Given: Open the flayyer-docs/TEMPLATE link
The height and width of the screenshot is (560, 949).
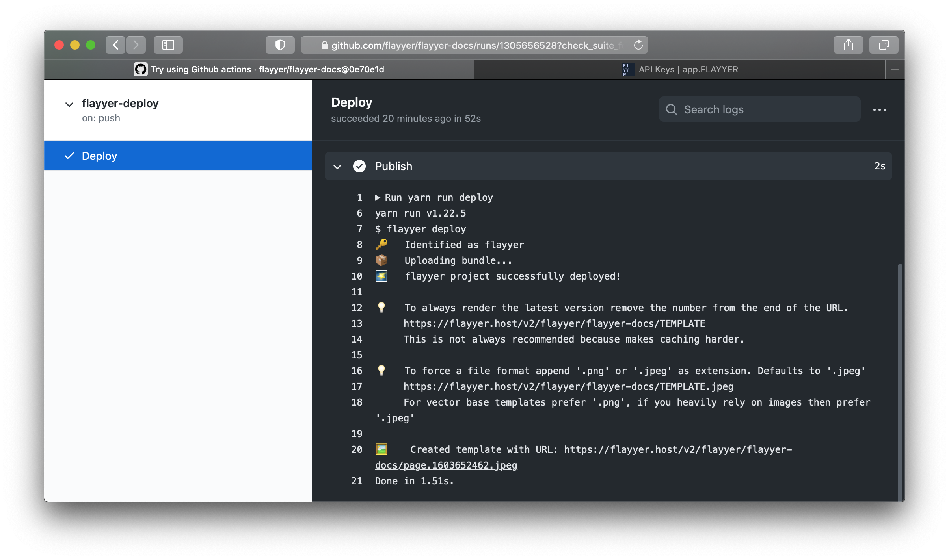Looking at the screenshot, I should pyautogui.click(x=554, y=324).
